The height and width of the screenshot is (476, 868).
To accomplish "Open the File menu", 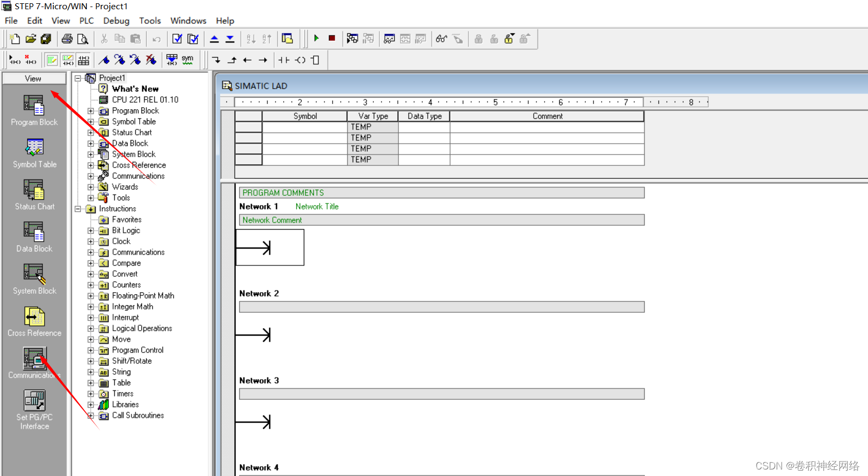I will pyautogui.click(x=11, y=21).
